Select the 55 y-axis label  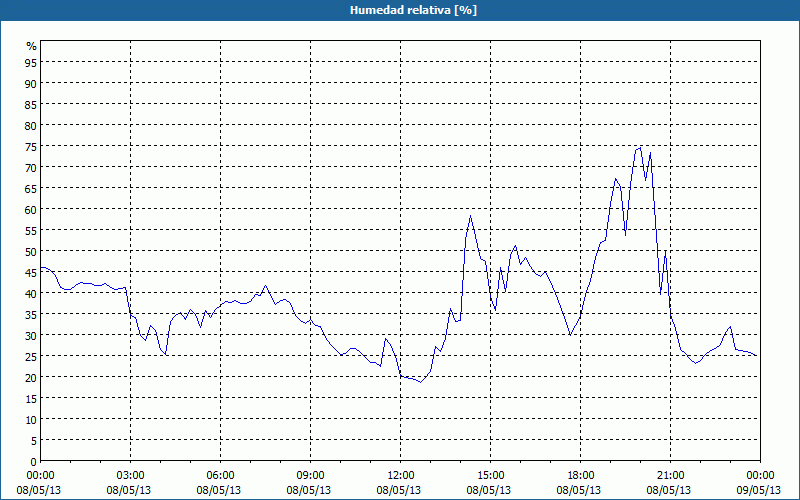[x=31, y=230]
